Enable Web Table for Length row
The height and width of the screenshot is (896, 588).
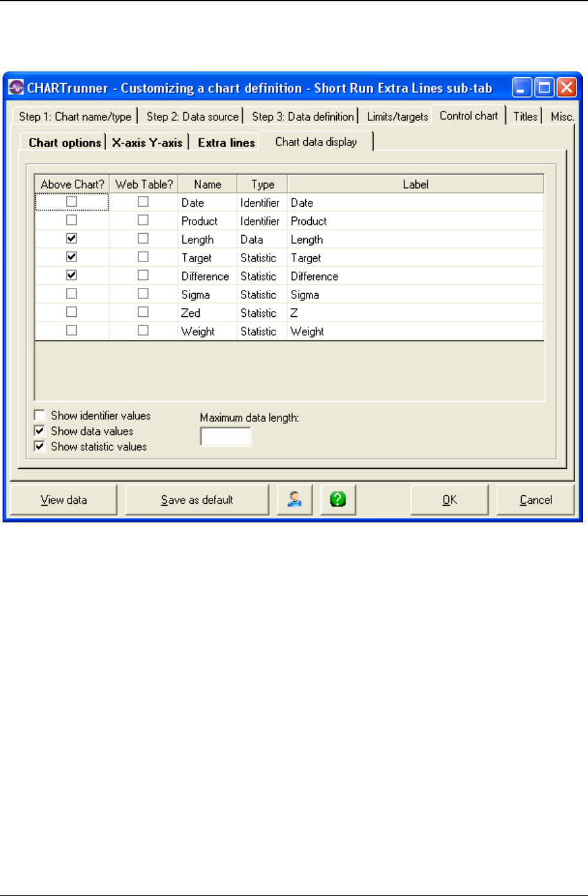[143, 238]
